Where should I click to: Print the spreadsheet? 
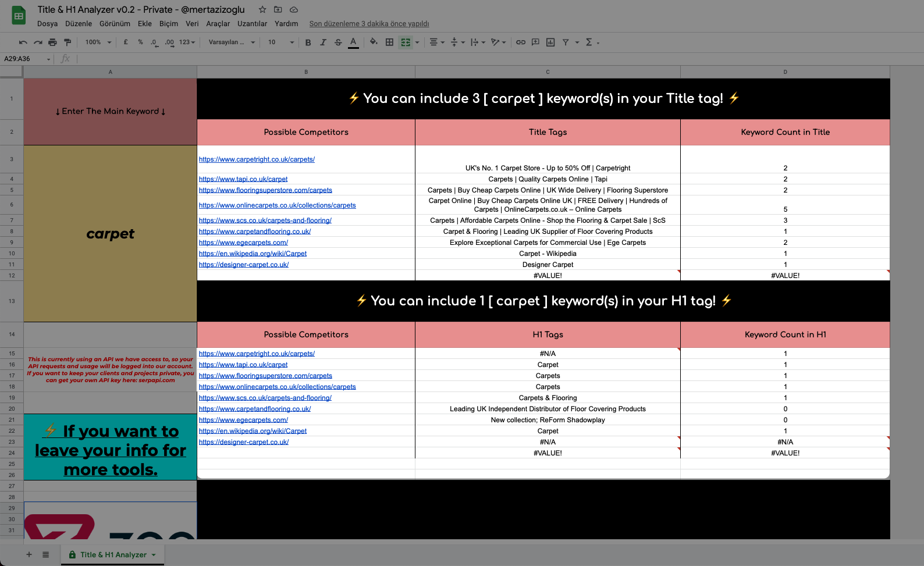[x=53, y=42]
